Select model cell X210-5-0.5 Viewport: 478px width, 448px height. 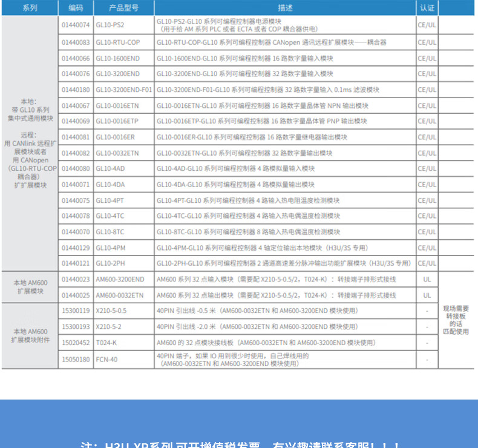tap(124, 311)
